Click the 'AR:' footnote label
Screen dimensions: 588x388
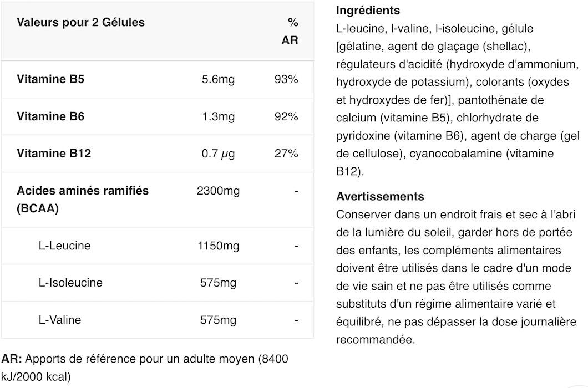(x=12, y=359)
